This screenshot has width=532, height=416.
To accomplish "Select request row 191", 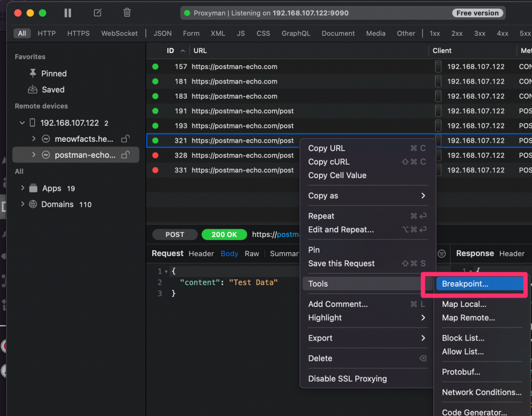I will coord(339,111).
